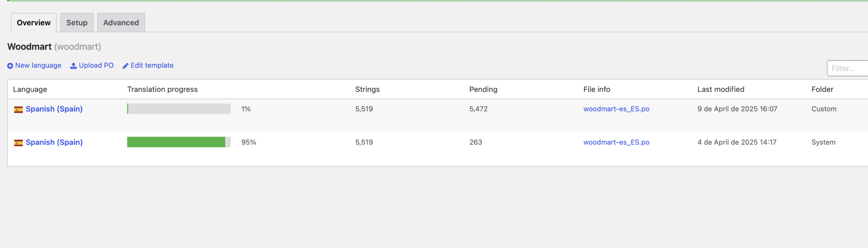Click the New language plus icon
Screen dimensions: 868x248
tap(10, 66)
